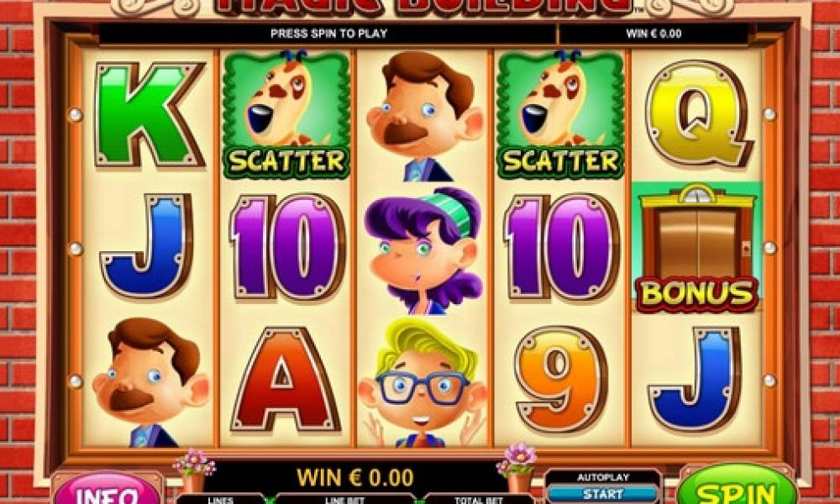The image size is (840, 504).
Task: Select the dog Scatter symbol on reel four
Action: pyautogui.click(x=561, y=114)
